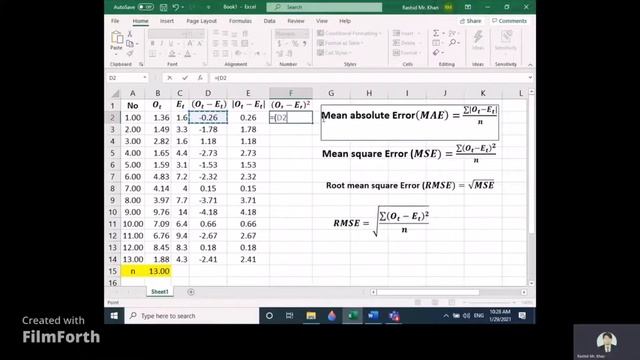
Task: Switch to the View tab
Action: (322, 21)
